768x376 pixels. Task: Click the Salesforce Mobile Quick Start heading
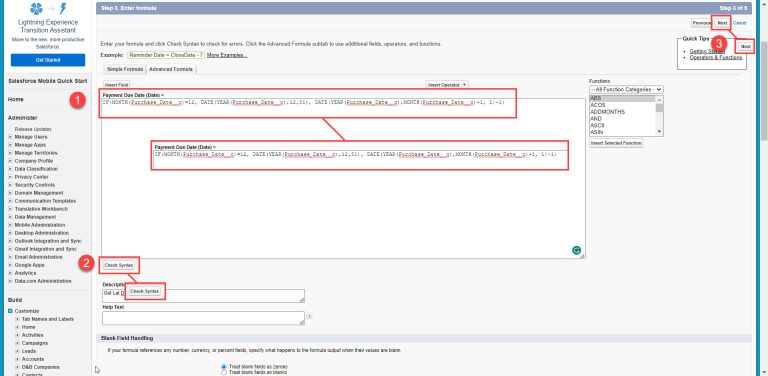(x=47, y=81)
